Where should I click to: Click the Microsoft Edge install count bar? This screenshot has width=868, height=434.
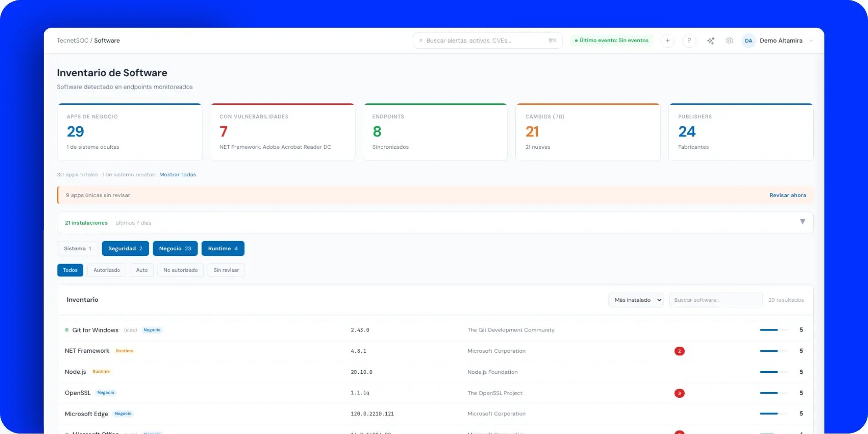pos(773,414)
